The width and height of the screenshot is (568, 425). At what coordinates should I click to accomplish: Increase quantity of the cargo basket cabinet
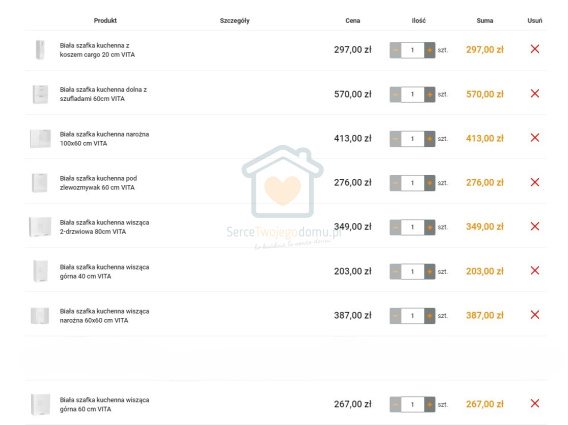coord(430,50)
